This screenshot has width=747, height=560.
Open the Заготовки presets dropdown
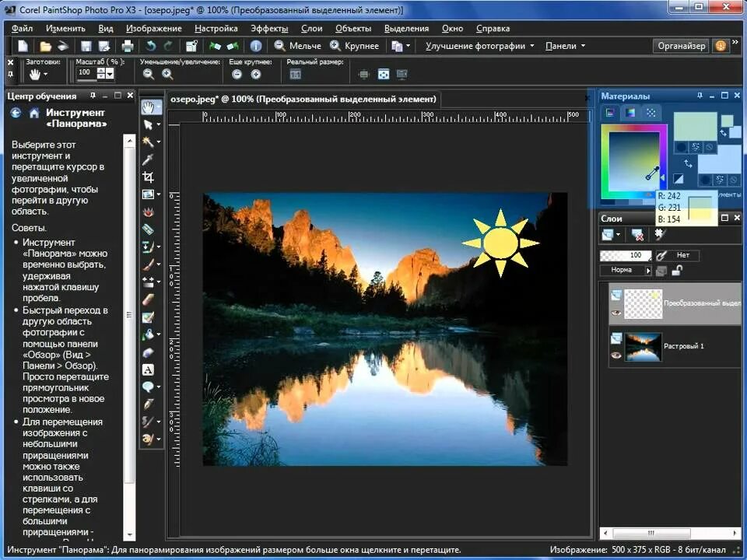46,75
